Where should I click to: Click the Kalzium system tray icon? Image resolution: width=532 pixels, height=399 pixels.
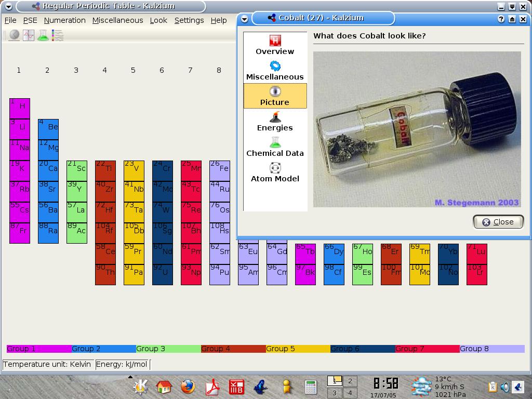click(518, 387)
